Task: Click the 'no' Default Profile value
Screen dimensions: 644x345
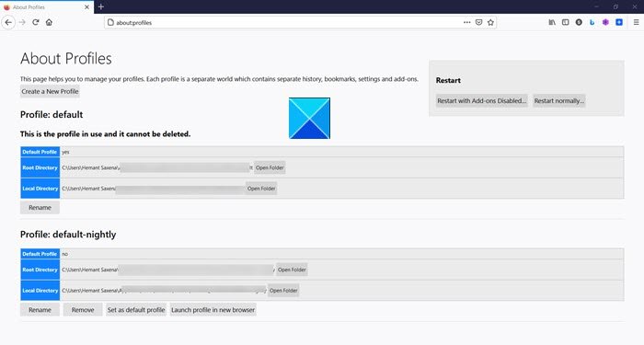Action: click(65, 254)
